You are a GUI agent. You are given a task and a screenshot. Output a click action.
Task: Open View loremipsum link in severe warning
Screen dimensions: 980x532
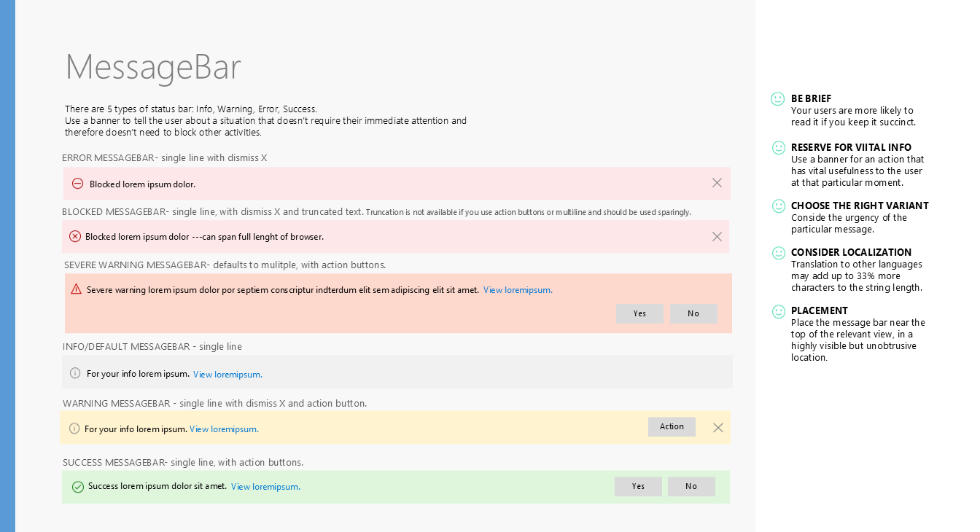click(518, 290)
